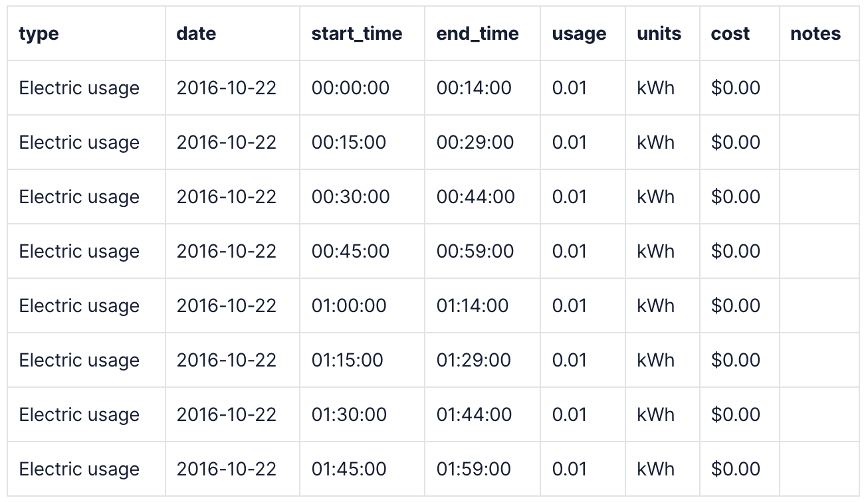
Task: Select the 01:14:00 end time cell
Action: 473,306
